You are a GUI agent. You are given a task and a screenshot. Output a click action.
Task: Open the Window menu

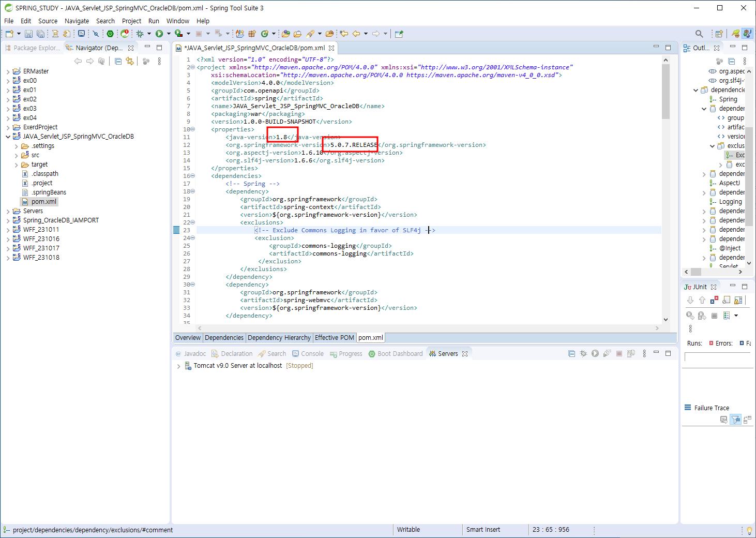(x=177, y=21)
